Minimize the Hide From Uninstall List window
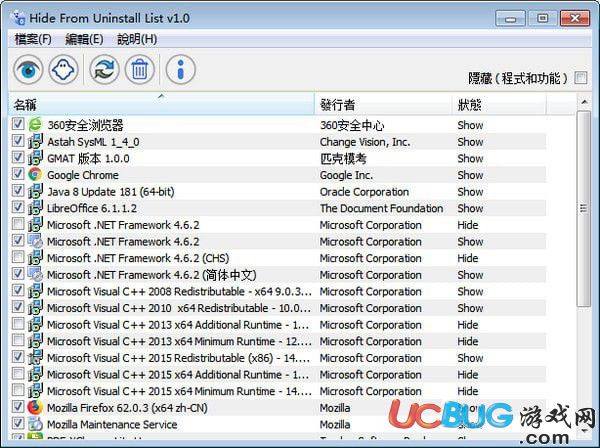Image resolution: width=600 pixels, height=448 pixels. [510, 18]
